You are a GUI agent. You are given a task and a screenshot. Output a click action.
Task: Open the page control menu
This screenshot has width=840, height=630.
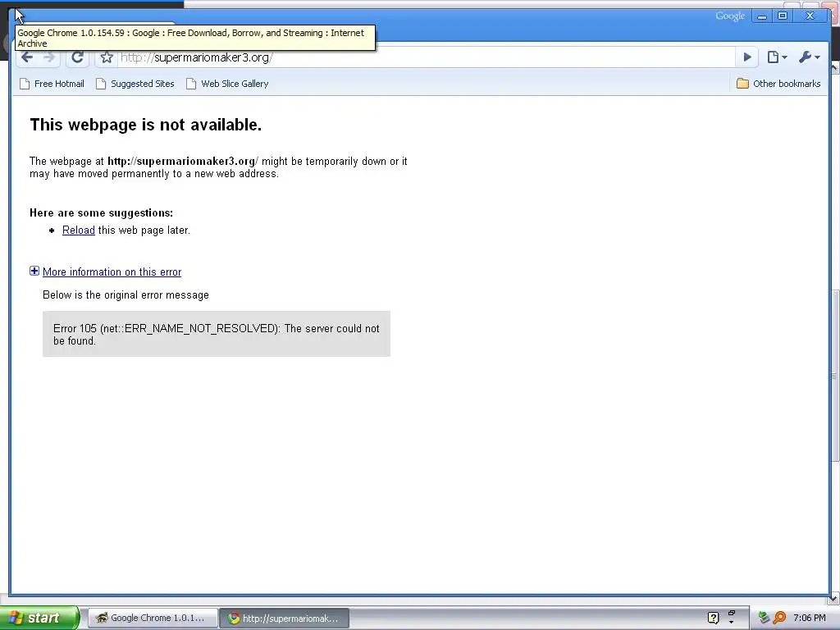coord(777,57)
